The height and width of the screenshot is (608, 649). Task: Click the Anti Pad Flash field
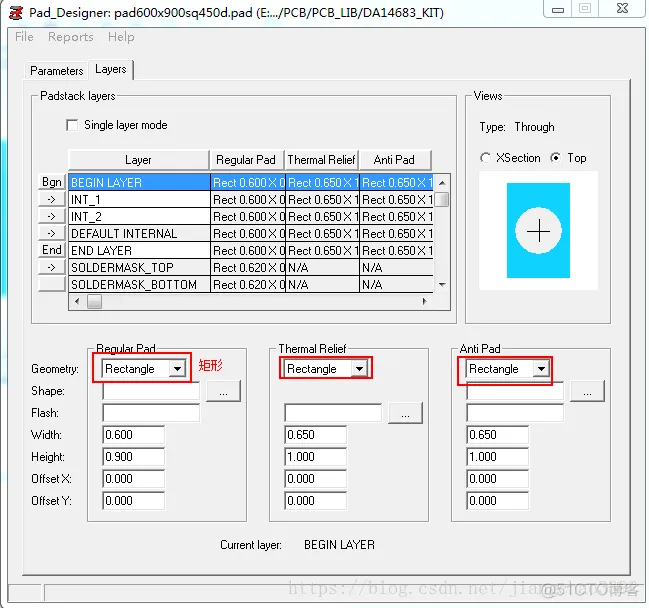[x=515, y=413]
